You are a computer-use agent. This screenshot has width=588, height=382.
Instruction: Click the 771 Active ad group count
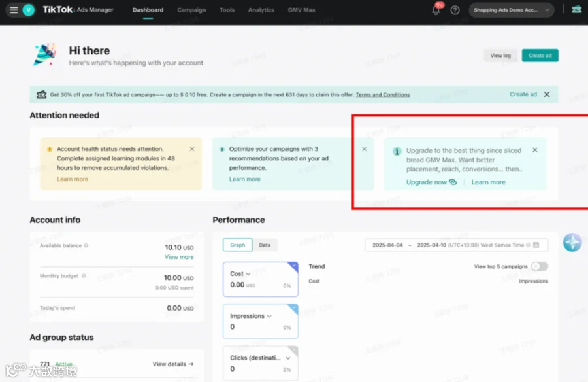(56, 364)
